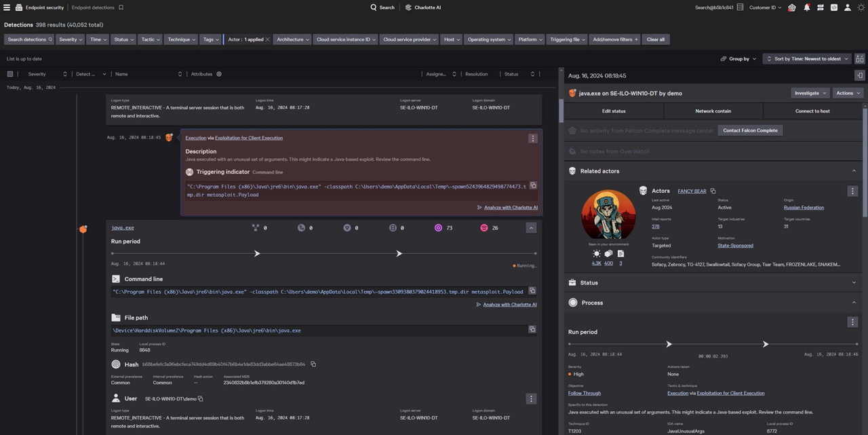Expand the Status section in side panel
Viewport: 868px width, 435px height.
853,283
